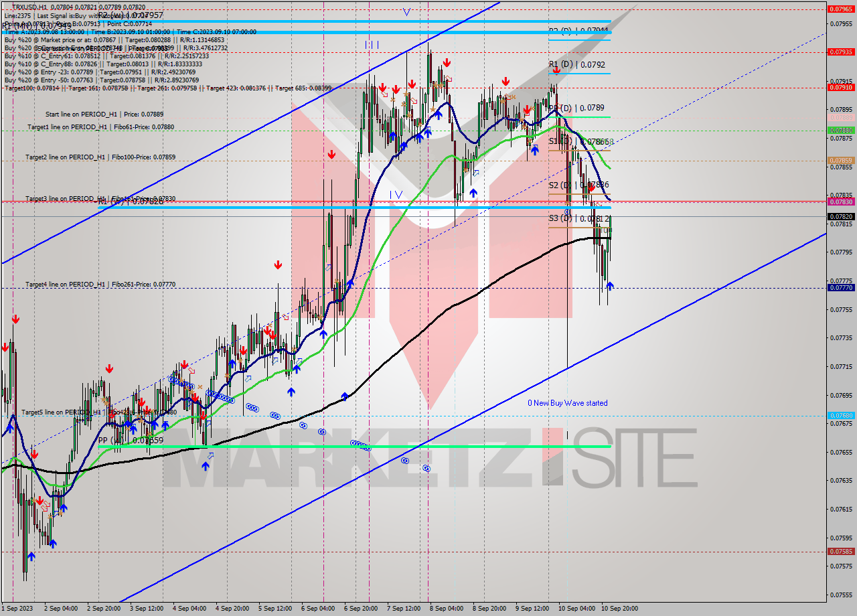
Task: Select the orange 0.07859 price axis tag
Action: [840, 161]
